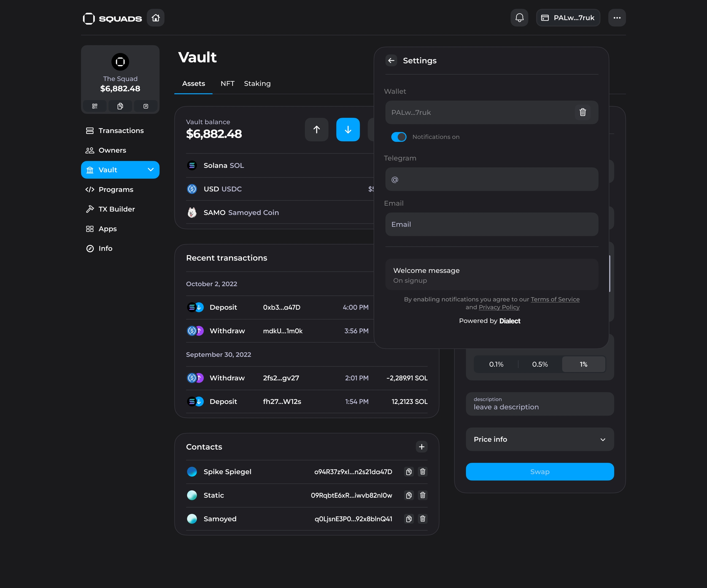
Task: Turn off the Notifications toggle
Action: pyautogui.click(x=399, y=137)
